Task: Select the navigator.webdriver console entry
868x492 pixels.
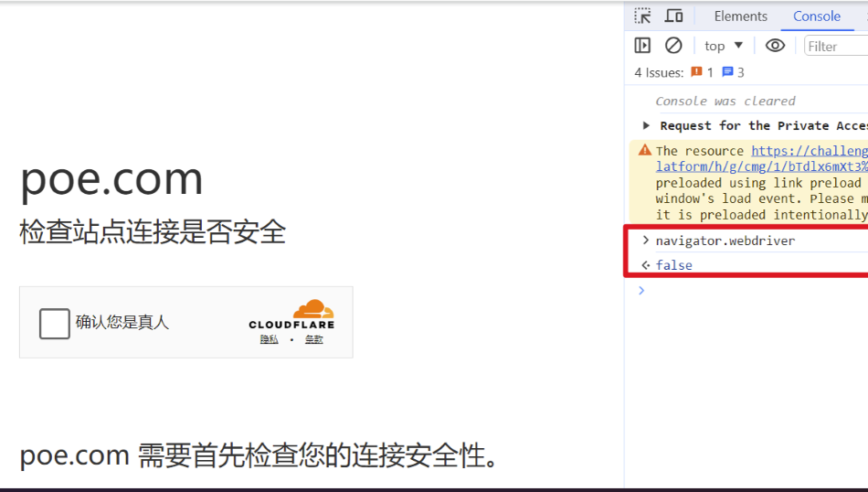Action: (725, 241)
